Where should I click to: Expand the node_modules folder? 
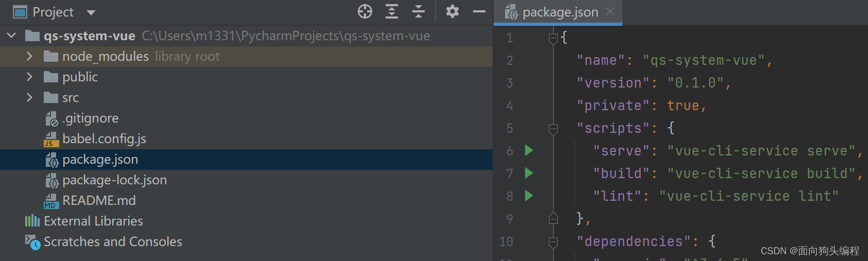tap(29, 56)
